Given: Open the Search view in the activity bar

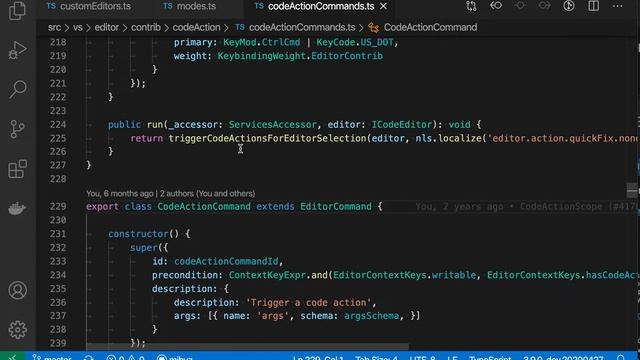Looking at the screenshot, I should click(x=18, y=89).
